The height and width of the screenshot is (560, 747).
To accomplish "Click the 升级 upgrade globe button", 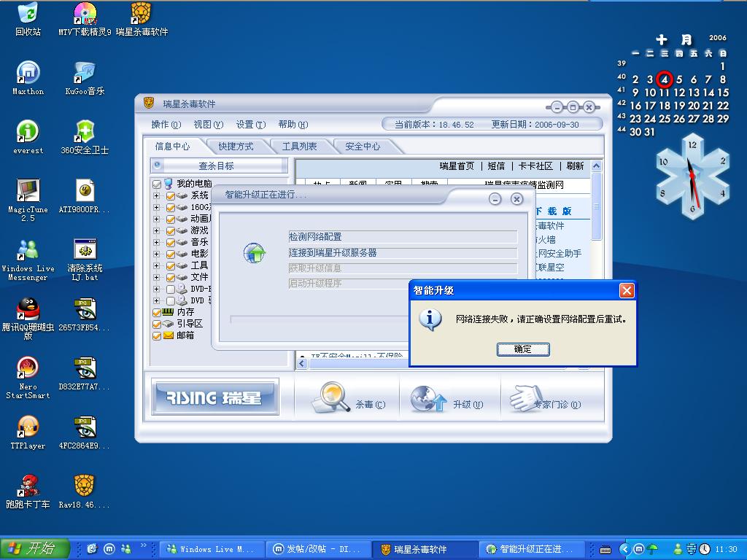I will click(447, 399).
